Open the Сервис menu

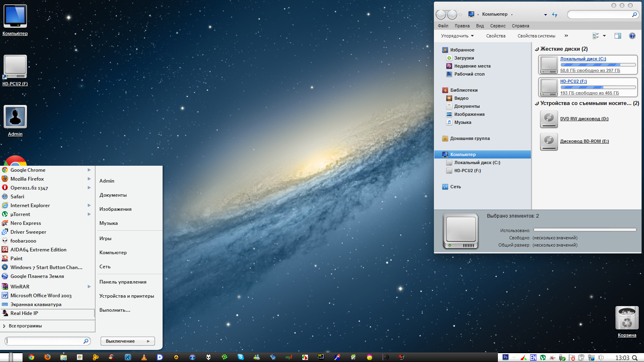click(497, 26)
